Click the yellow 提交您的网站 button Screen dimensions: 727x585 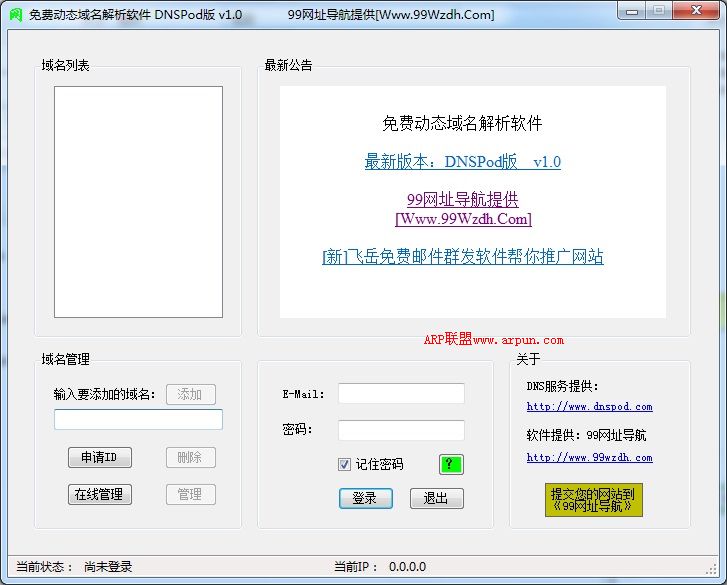[x=594, y=500]
